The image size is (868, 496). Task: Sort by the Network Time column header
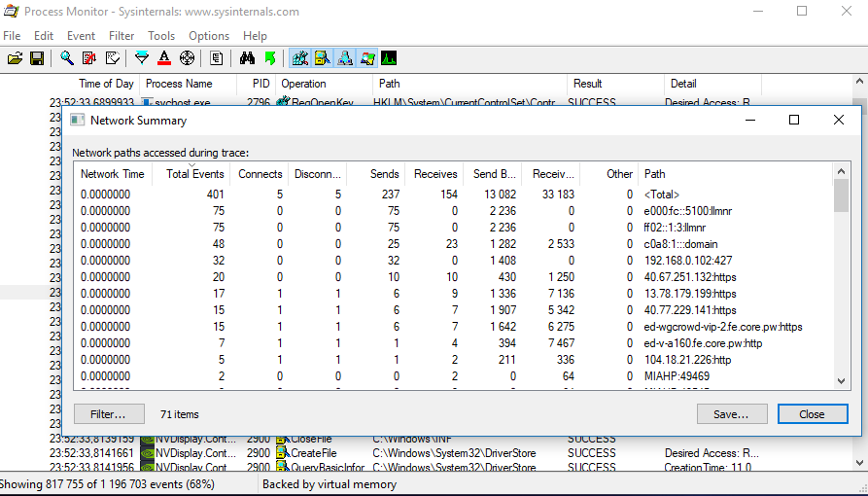tap(112, 174)
